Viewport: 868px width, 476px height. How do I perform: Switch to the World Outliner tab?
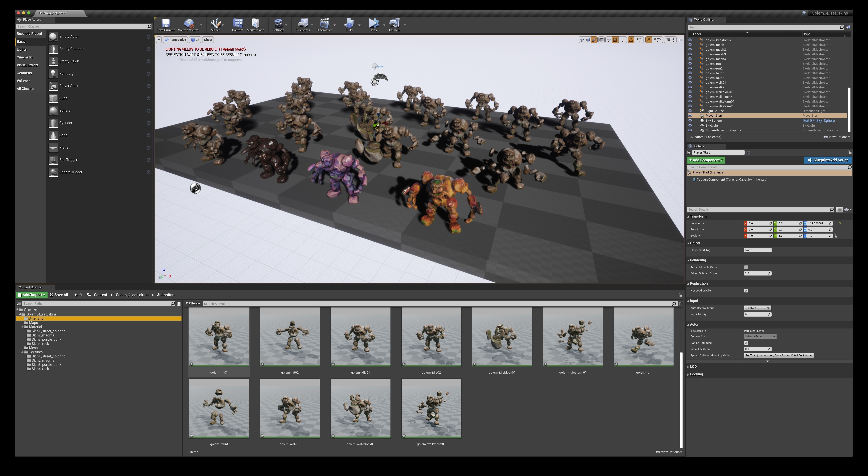coord(704,20)
